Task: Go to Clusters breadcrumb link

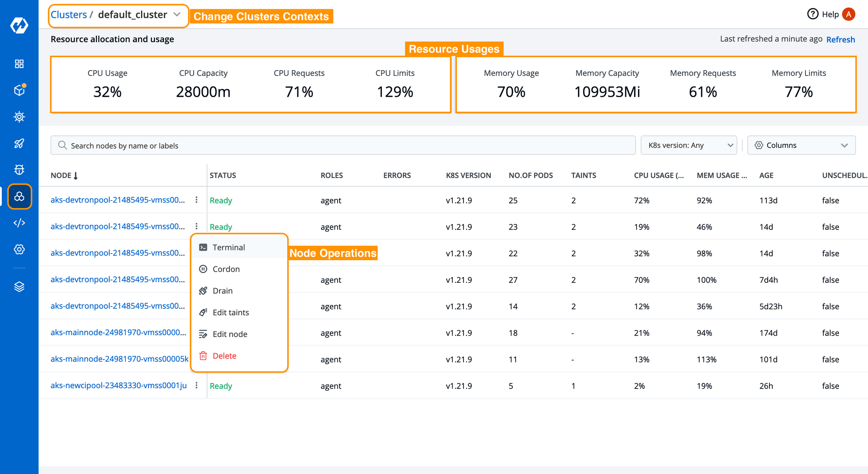Action: 69,14
